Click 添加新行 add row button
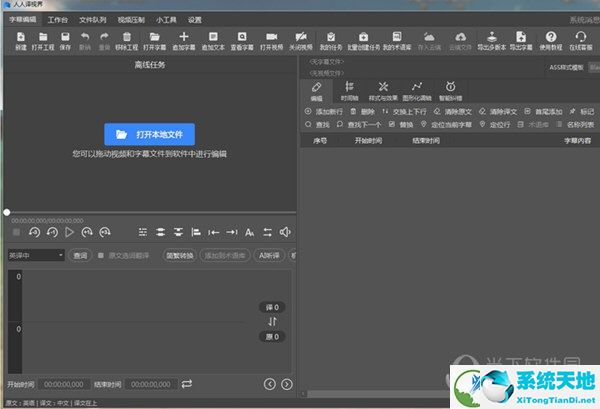The height and width of the screenshot is (409, 600). (324, 112)
